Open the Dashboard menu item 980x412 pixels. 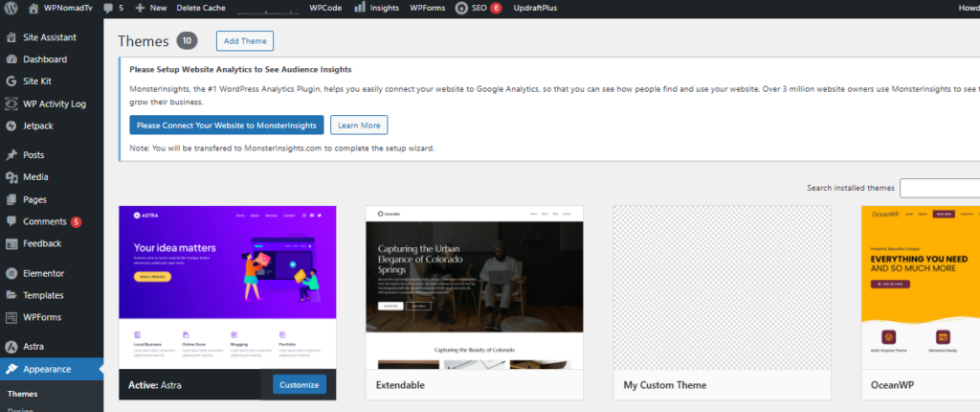44,59
